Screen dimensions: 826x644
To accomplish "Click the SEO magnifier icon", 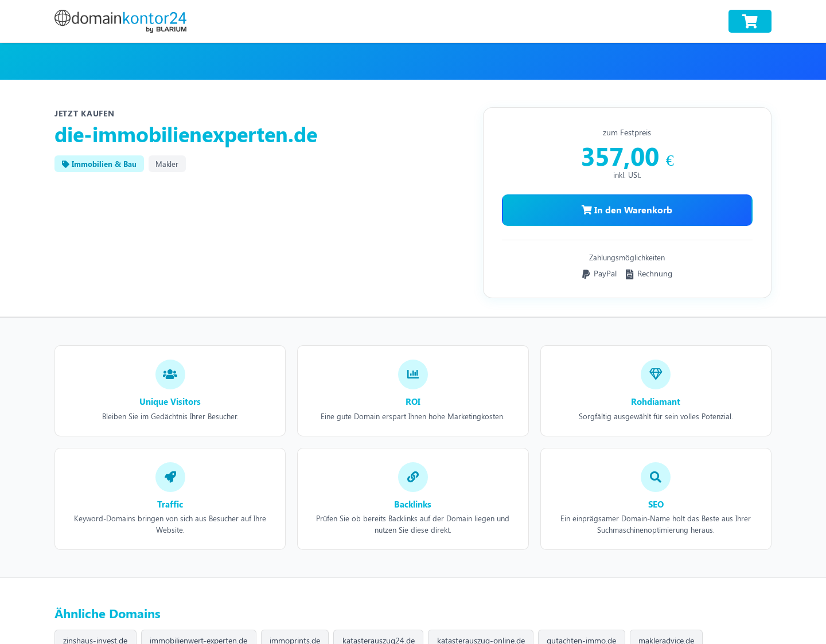I will (x=656, y=477).
